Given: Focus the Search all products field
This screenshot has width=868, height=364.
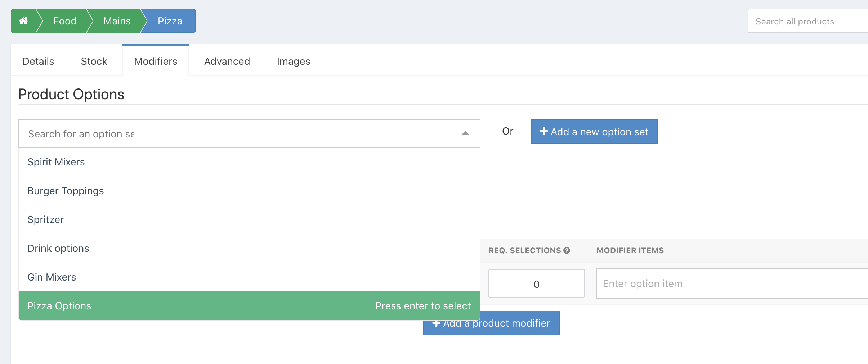Looking at the screenshot, I should (807, 21).
